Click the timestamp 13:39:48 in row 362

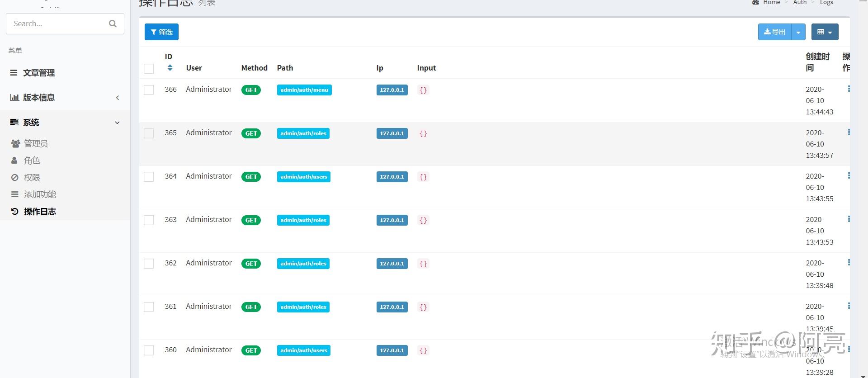[x=820, y=285]
